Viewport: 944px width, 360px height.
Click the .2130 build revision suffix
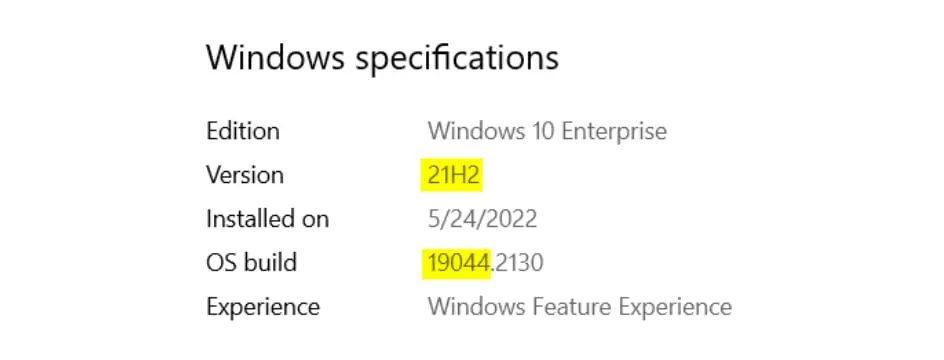coord(517,262)
